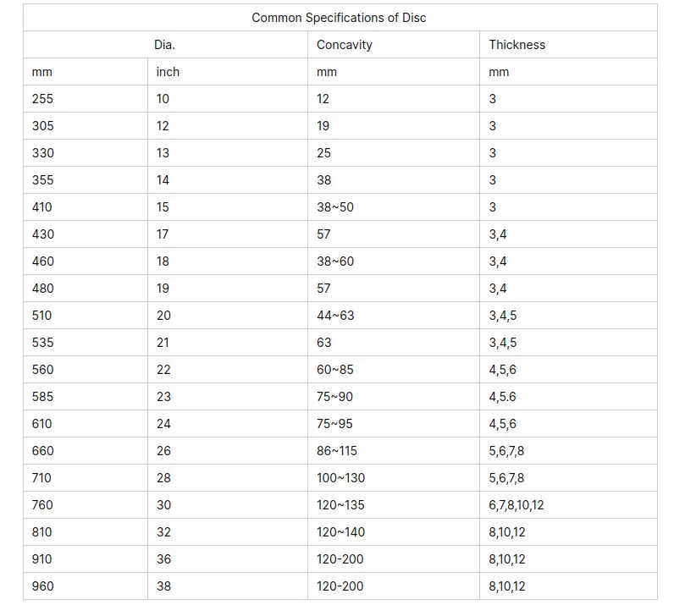Select the 255 mm diameter cell
Viewport: 696px width, 616px height.
click(x=42, y=99)
